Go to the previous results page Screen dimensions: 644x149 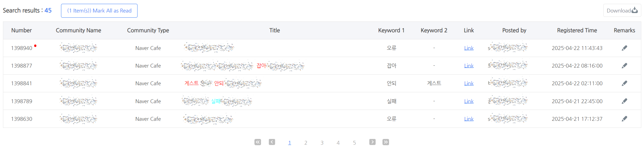pyautogui.click(x=272, y=142)
